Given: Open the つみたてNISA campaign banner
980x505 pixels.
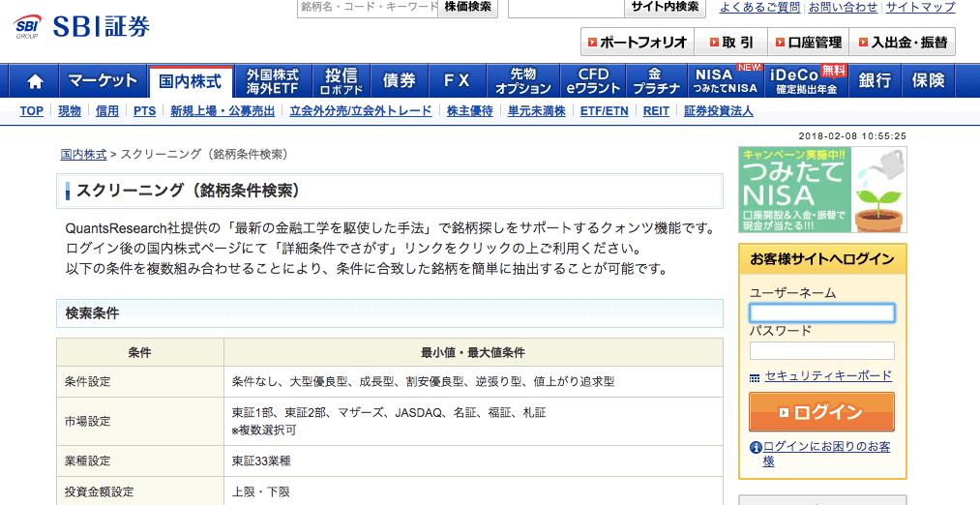Looking at the screenshot, I should [822, 190].
